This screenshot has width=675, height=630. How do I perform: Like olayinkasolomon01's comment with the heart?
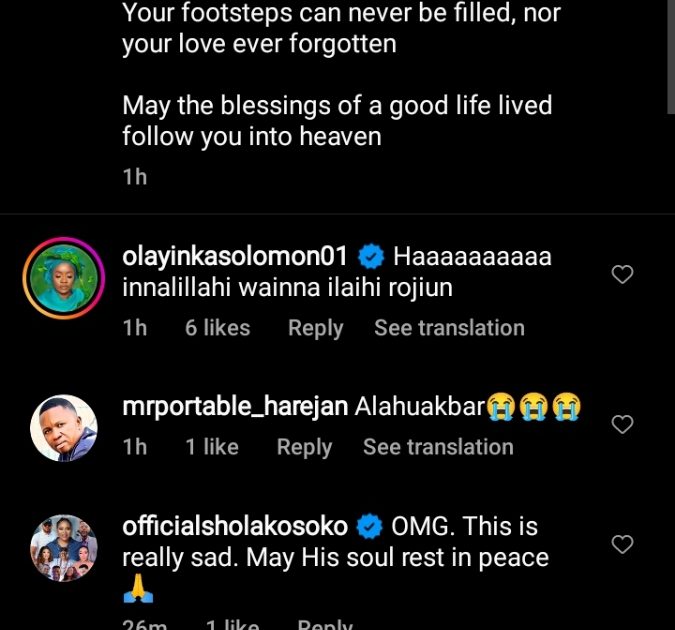click(x=622, y=274)
